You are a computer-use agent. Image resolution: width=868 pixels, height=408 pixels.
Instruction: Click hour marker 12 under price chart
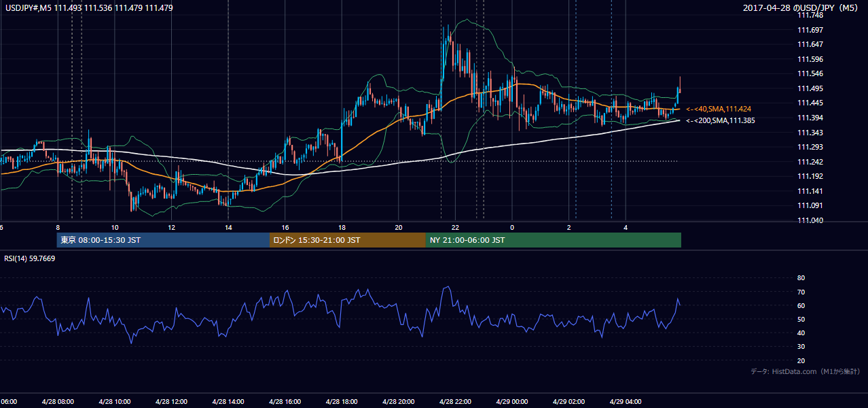(x=172, y=227)
